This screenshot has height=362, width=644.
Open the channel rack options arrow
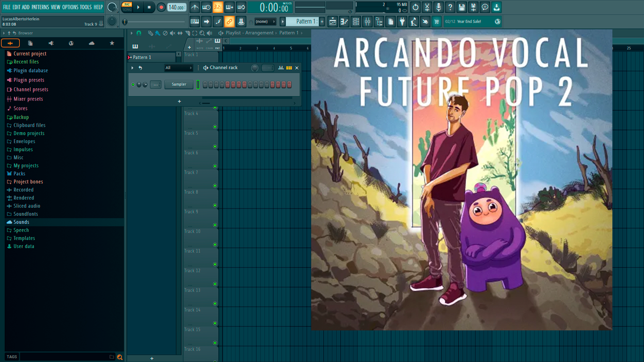tap(132, 68)
